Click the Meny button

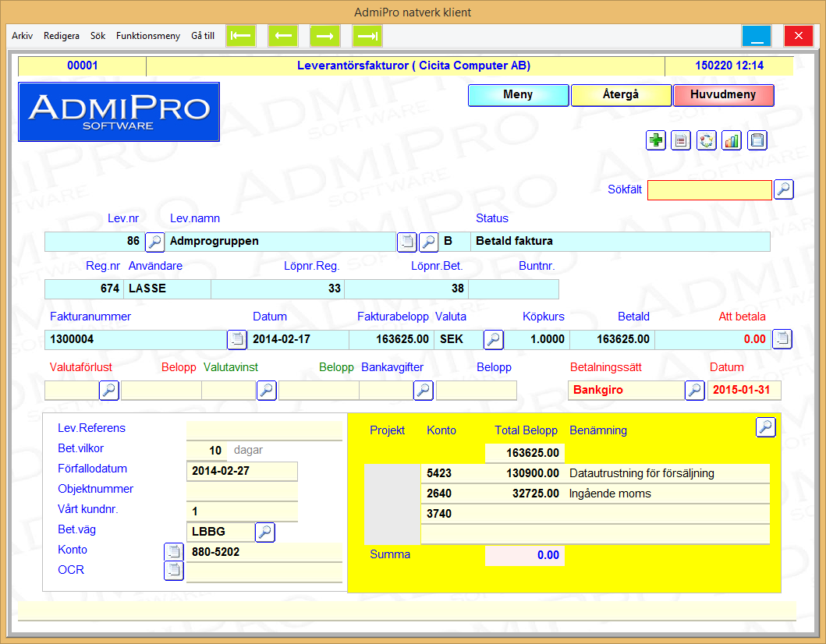(518, 95)
